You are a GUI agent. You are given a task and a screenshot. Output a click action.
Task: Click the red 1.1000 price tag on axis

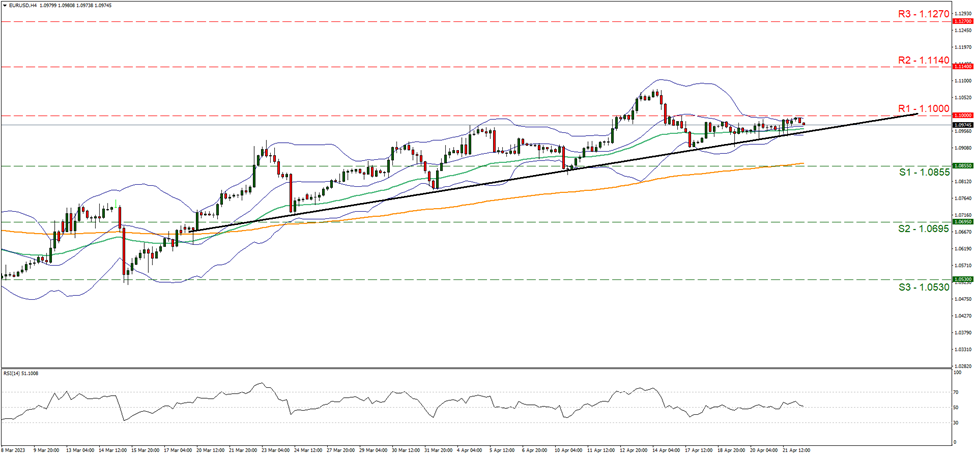(x=961, y=116)
